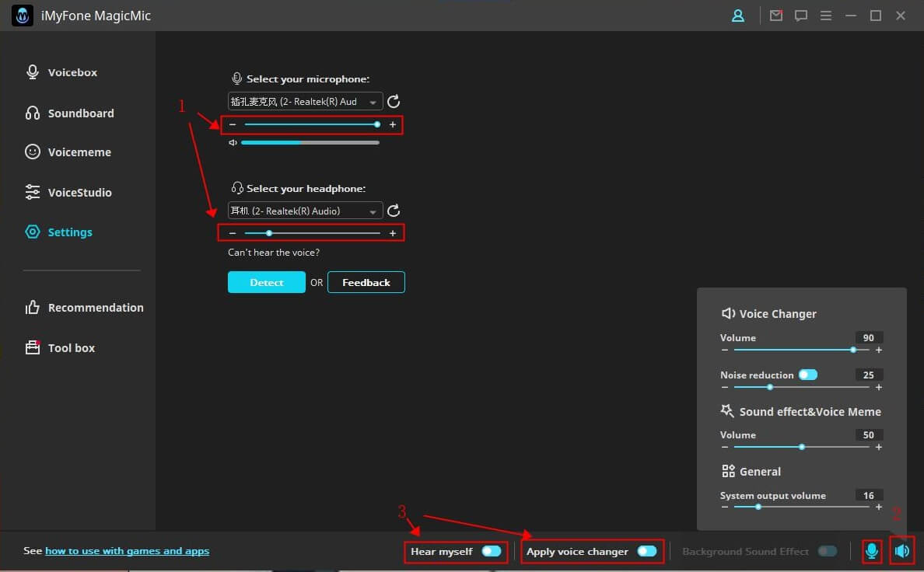Image resolution: width=924 pixels, height=572 pixels.
Task: Open the mail inbox icon in title bar
Action: [x=776, y=16]
